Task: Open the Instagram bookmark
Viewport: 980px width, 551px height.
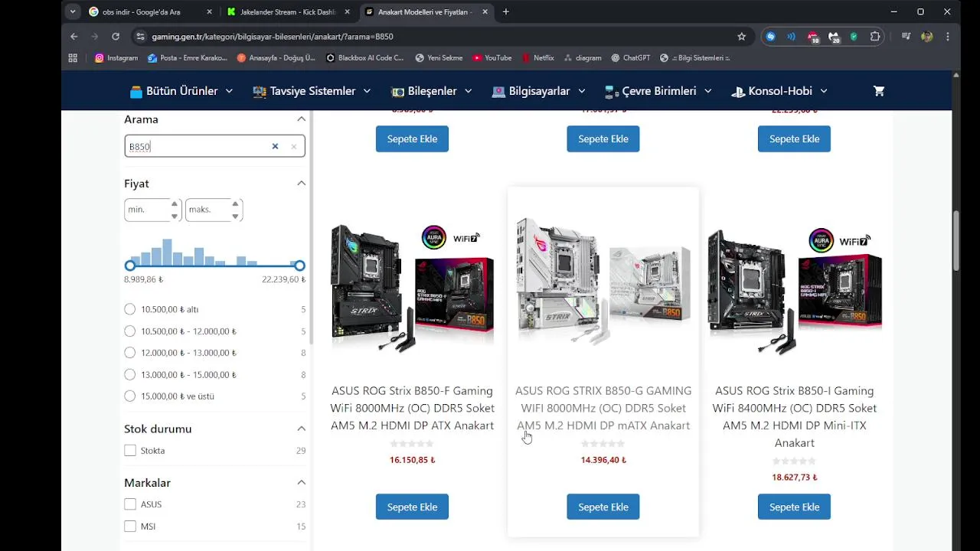Action: (116, 58)
